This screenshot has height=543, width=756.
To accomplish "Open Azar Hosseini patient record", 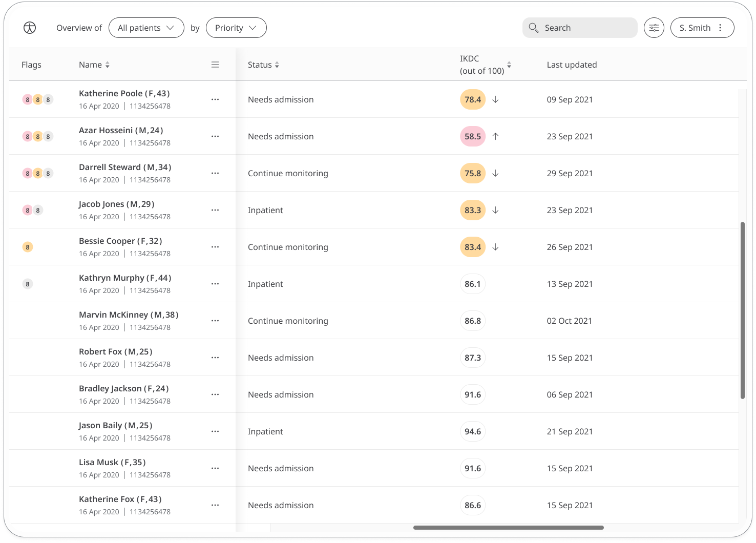I will pos(121,130).
